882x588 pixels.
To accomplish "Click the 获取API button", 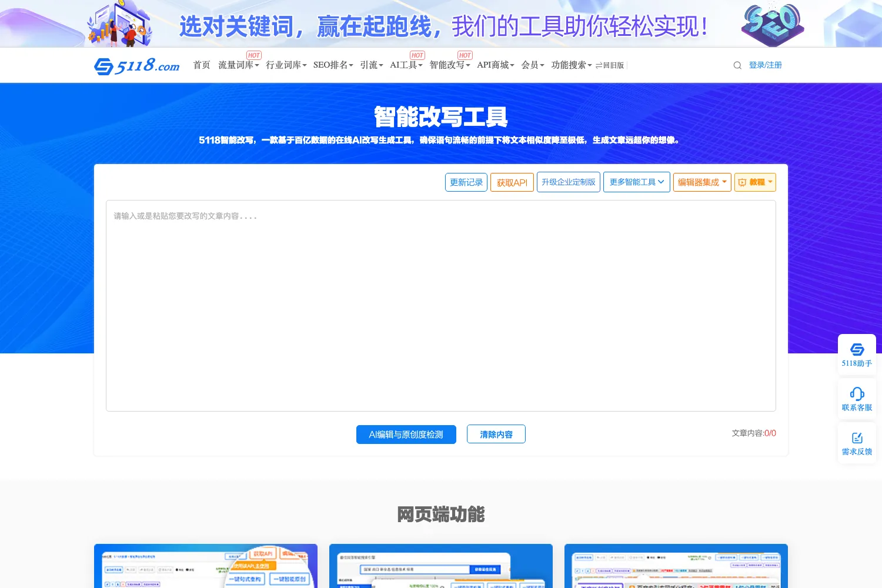I will click(x=512, y=182).
